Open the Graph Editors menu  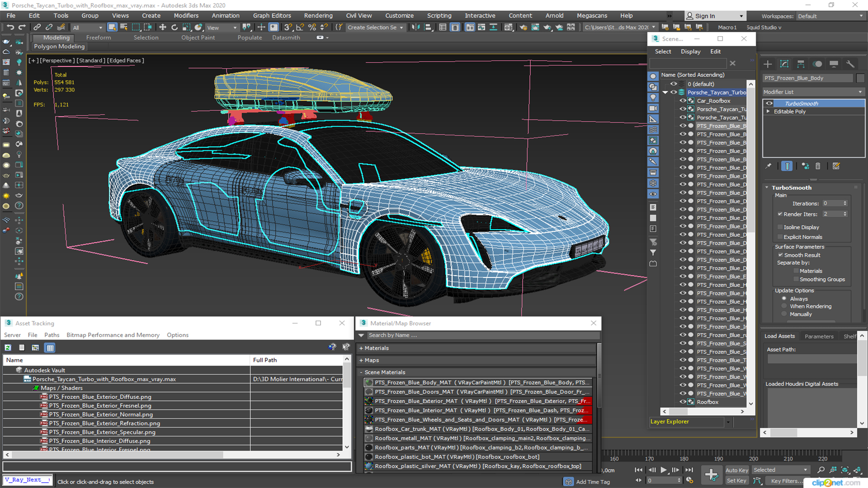272,16
